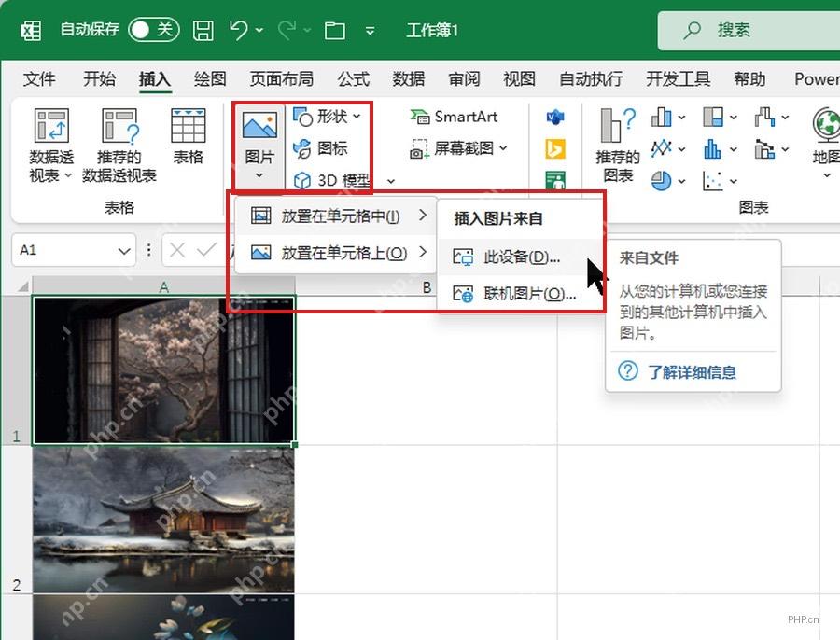Click the formula bar enter checkmark icon

click(x=207, y=250)
